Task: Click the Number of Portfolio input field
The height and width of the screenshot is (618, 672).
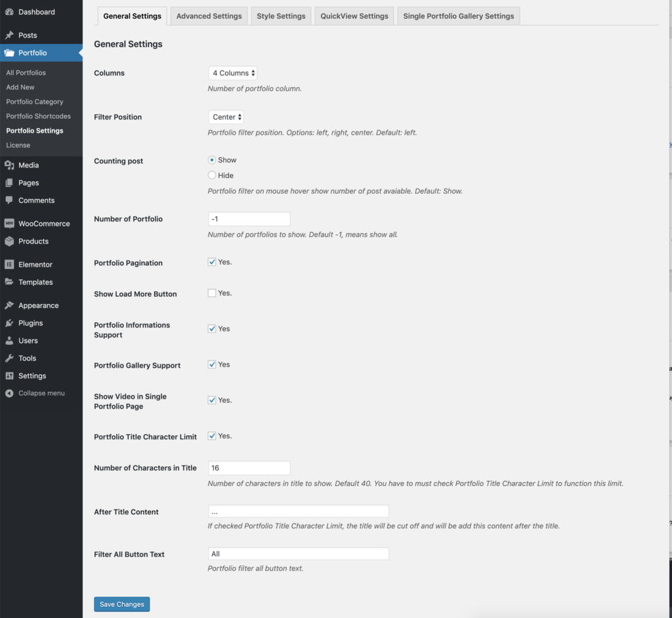Action: click(249, 219)
